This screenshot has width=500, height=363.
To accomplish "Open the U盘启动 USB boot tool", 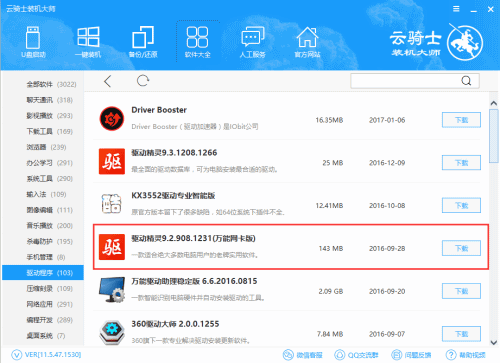I will tap(33, 42).
